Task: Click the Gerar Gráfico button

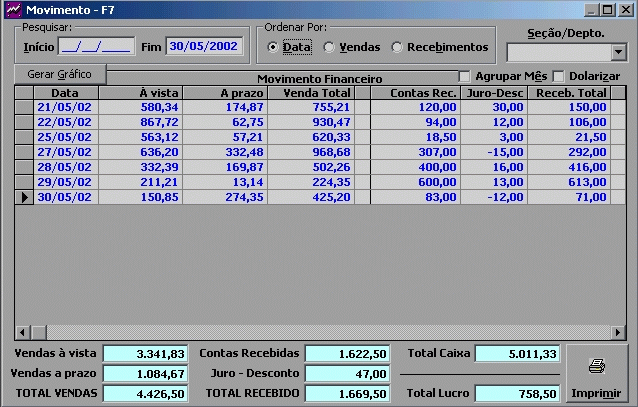Action: click(x=60, y=74)
